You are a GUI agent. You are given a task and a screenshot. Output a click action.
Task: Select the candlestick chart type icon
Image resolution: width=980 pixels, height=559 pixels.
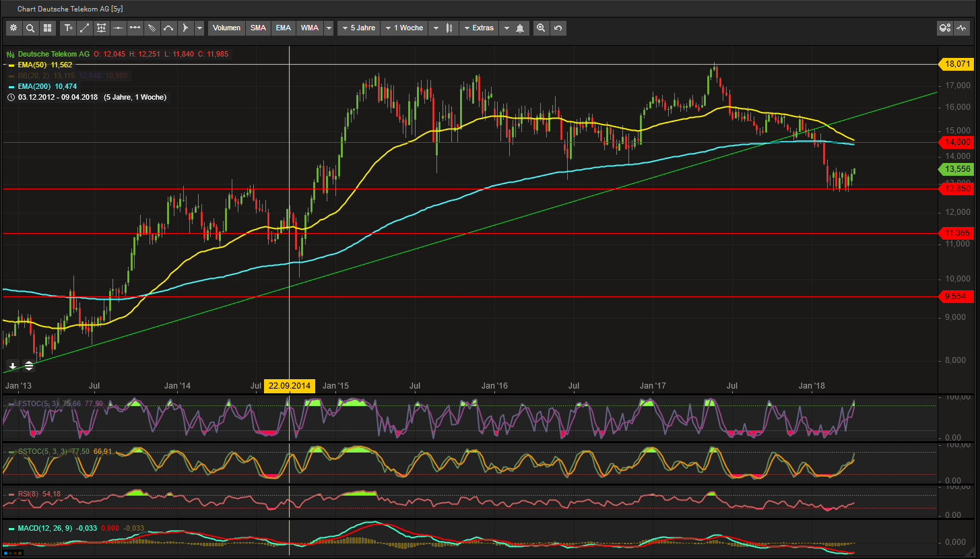point(449,28)
